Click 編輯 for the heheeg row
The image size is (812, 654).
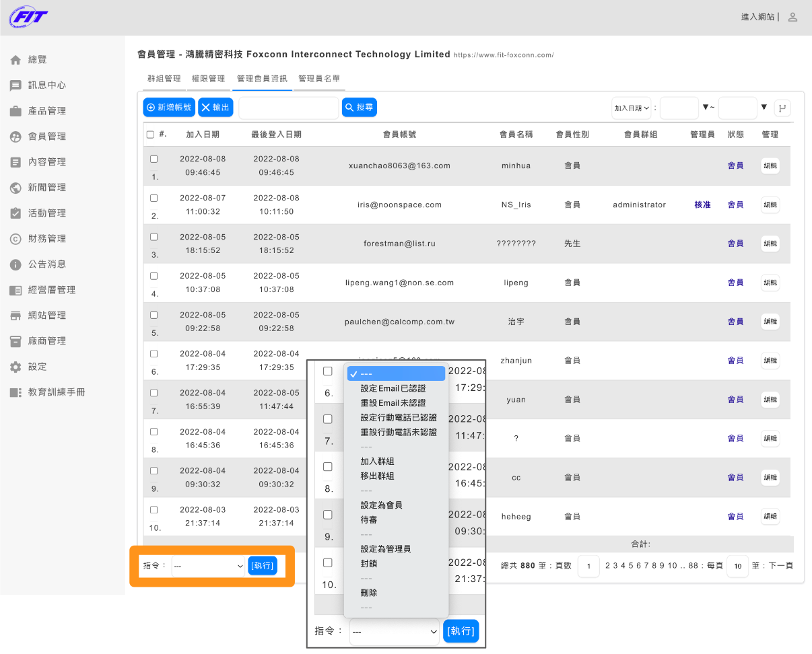770,517
